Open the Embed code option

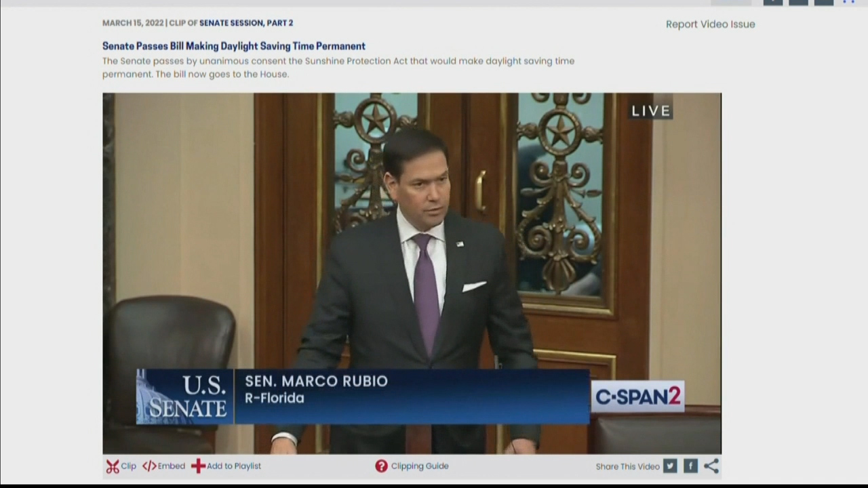163,466
